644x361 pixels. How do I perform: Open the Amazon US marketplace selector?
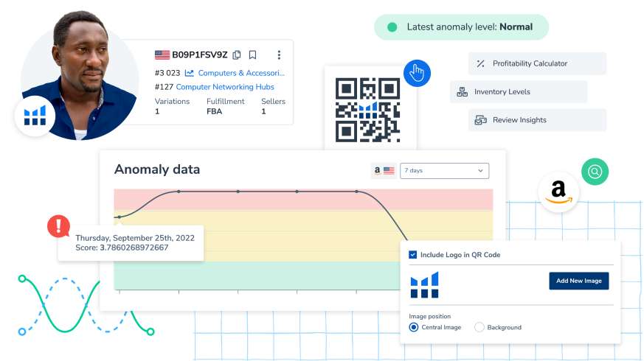[x=383, y=171]
